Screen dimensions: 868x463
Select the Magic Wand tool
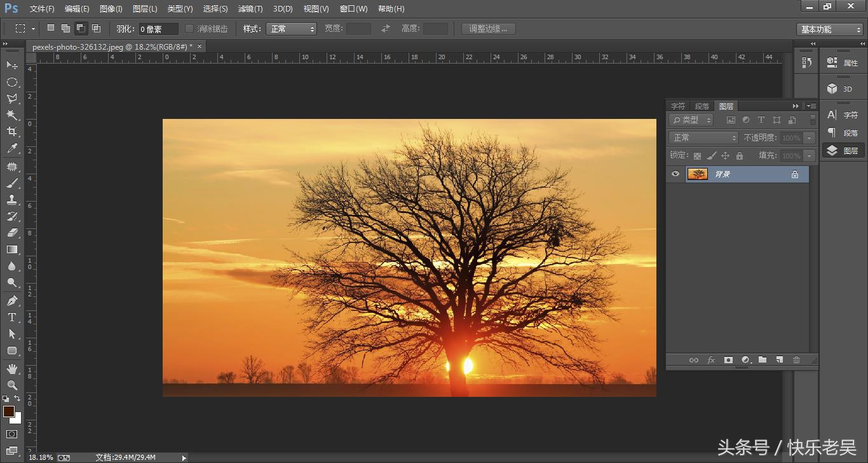[12, 115]
